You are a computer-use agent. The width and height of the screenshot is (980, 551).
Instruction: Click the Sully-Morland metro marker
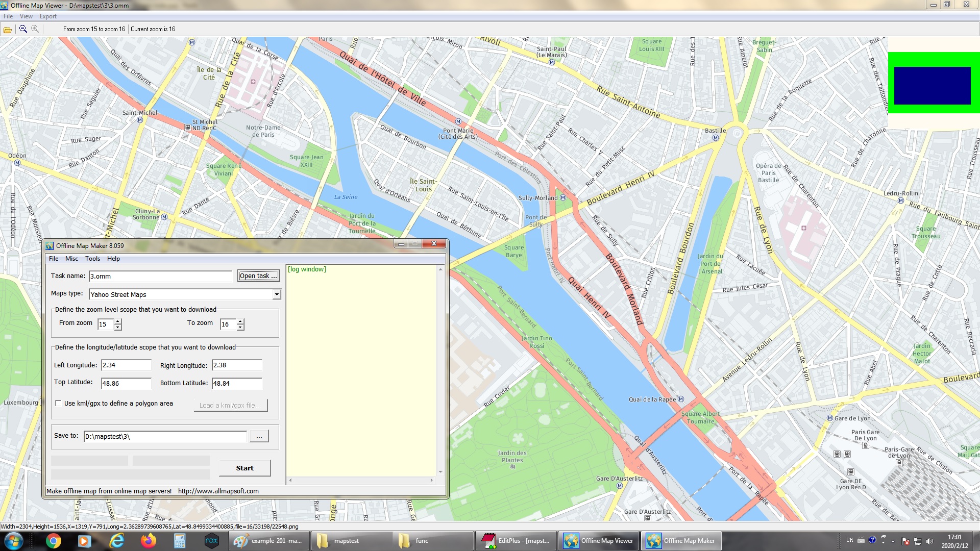coord(563,197)
